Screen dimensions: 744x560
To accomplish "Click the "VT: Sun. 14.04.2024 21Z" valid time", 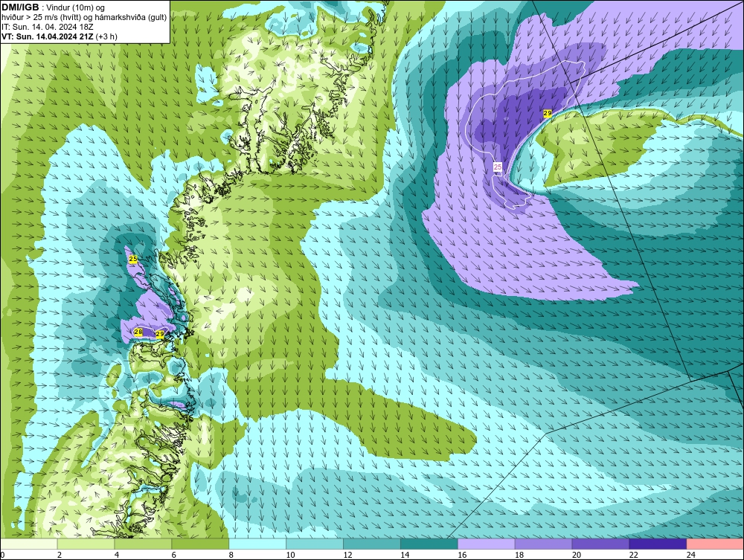I will pyautogui.click(x=48, y=36).
